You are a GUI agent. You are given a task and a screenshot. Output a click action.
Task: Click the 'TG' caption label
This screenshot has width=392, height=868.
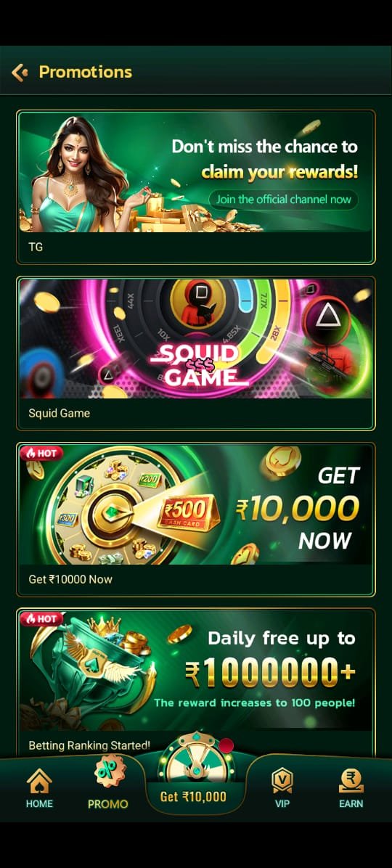[36, 247]
